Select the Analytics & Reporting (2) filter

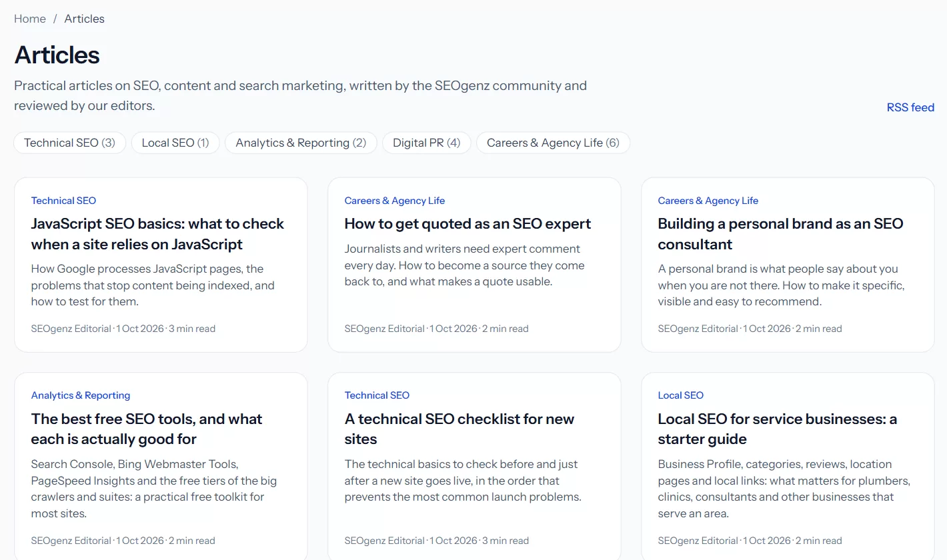pos(301,143)
